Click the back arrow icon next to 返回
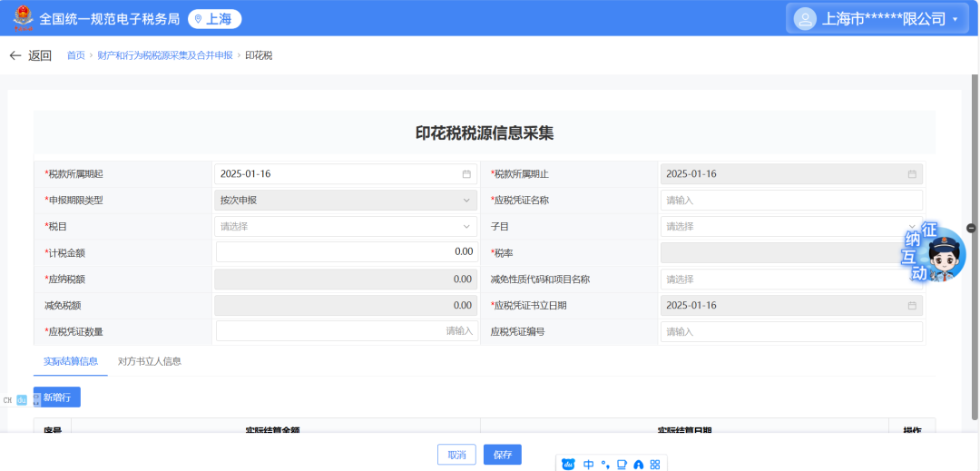The width and height of the screenshot is (980, 471). pos(15,55)
